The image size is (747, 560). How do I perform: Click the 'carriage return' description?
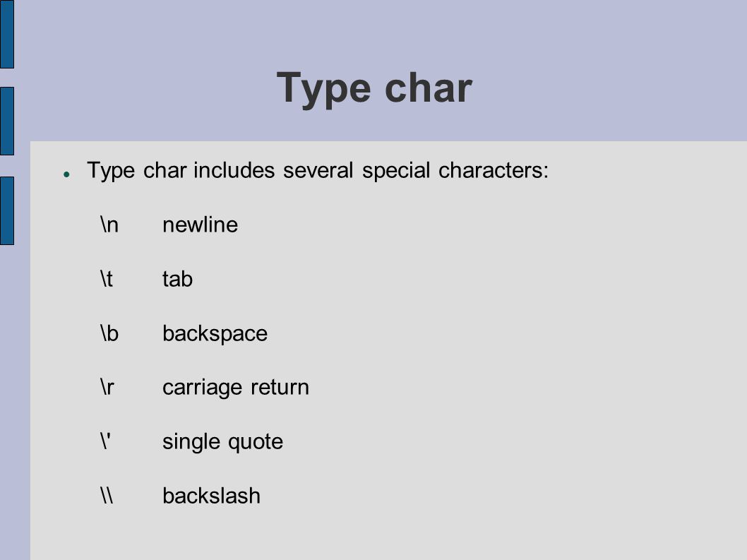[x=236, y=388]
